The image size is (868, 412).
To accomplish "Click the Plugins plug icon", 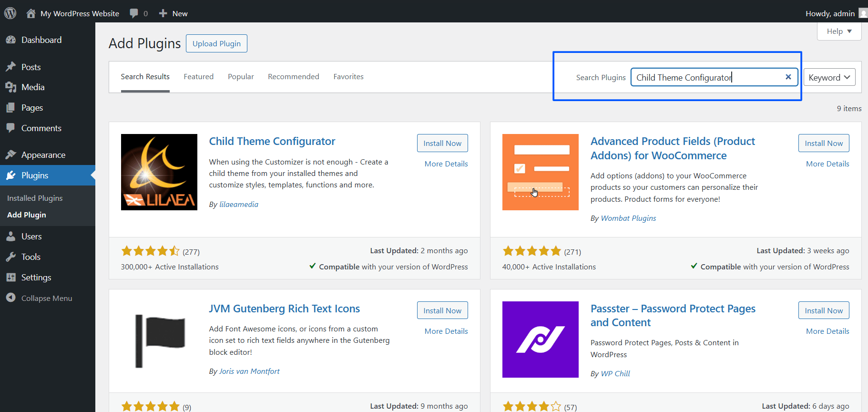I will point(11,175).
